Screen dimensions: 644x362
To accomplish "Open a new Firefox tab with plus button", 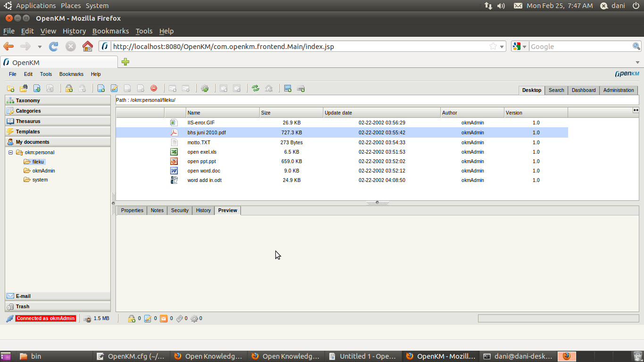I will pos(125,62).
